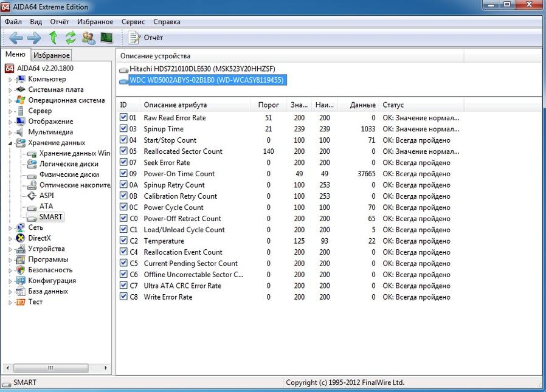Viewport: 546px width, 392px height.
Task: Open the Вид menu
Action: point(36,22)
